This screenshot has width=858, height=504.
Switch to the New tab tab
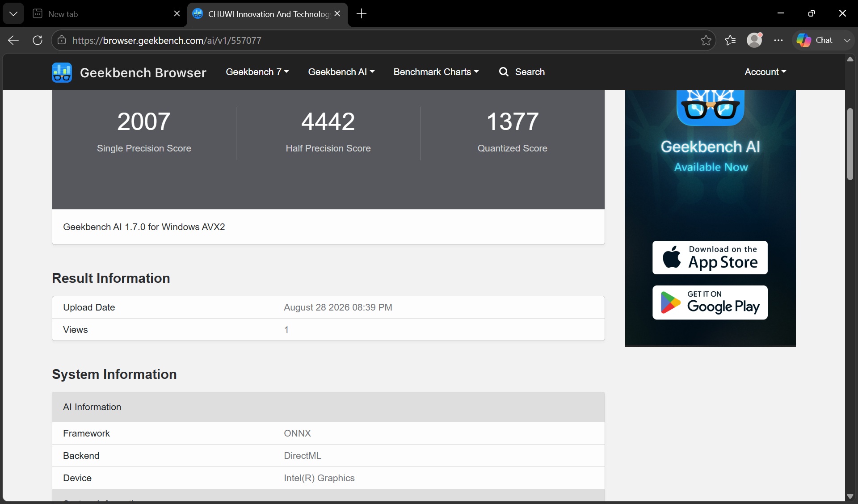tap(105, 14)
